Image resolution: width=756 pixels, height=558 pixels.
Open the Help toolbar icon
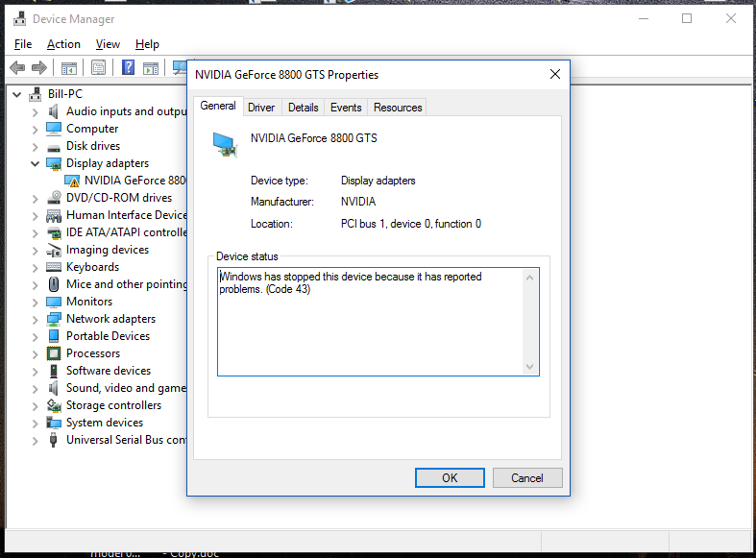[129, 67]
